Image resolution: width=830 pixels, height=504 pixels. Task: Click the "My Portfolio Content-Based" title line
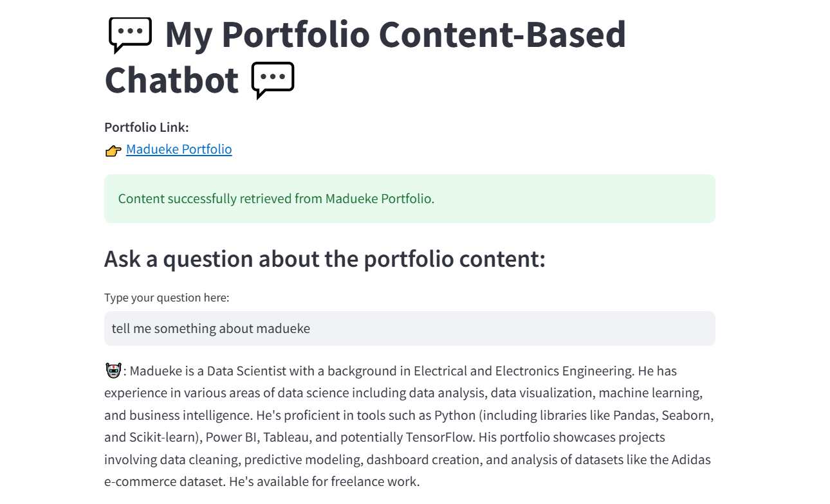click(395, 35)
